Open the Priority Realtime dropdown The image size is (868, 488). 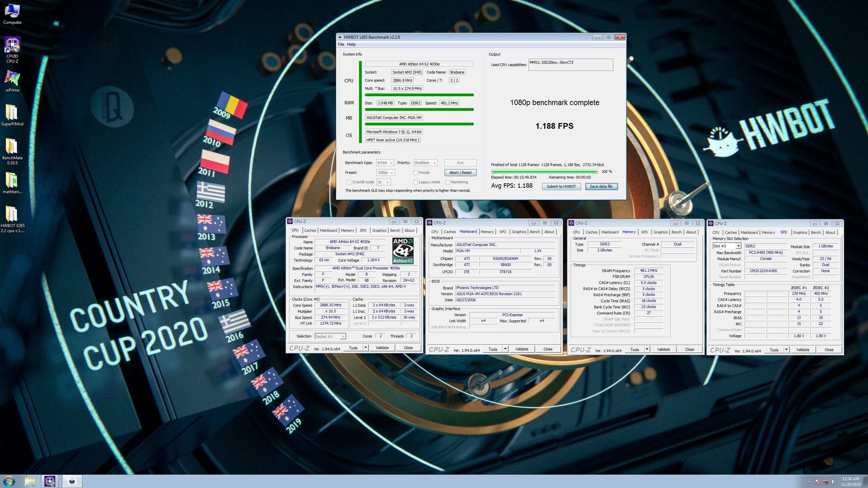click(x=426, y=163)
